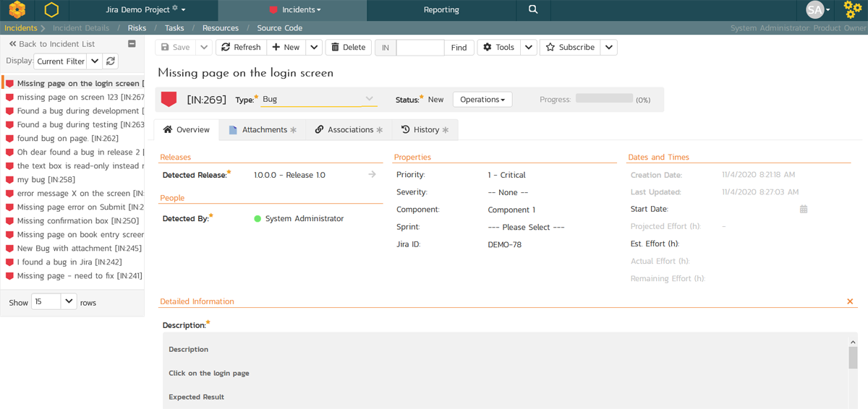868x409 pixels.
Task: Open the administration gears icon
Action: point(853,10)
